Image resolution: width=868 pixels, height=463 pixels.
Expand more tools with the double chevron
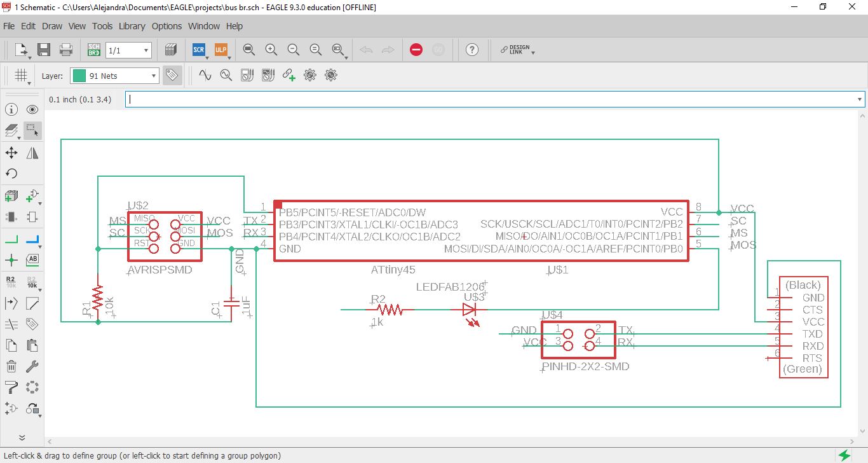tap(22, 438)
